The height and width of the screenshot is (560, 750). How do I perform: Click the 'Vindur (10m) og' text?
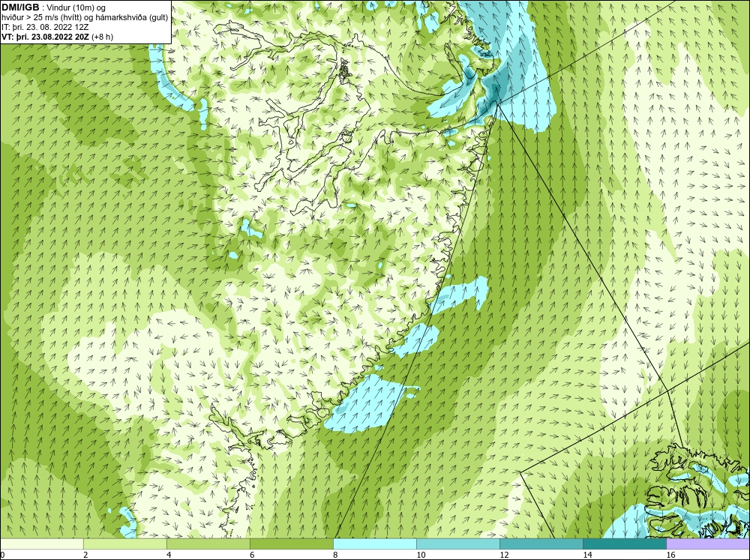(x=77, y=7)
